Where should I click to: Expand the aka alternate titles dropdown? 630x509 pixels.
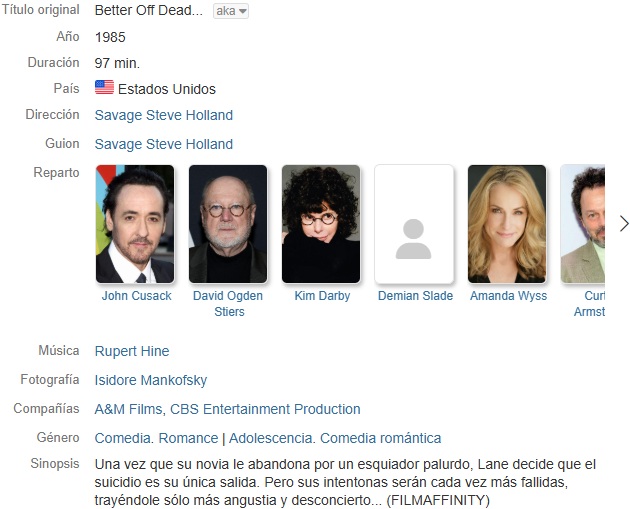click(x=231, y=11)
